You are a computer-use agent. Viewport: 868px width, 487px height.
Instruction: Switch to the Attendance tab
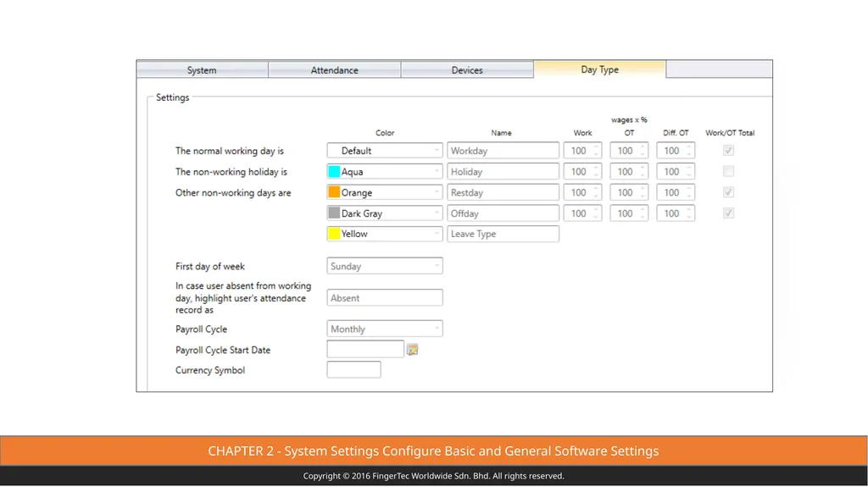pos(334,69)
